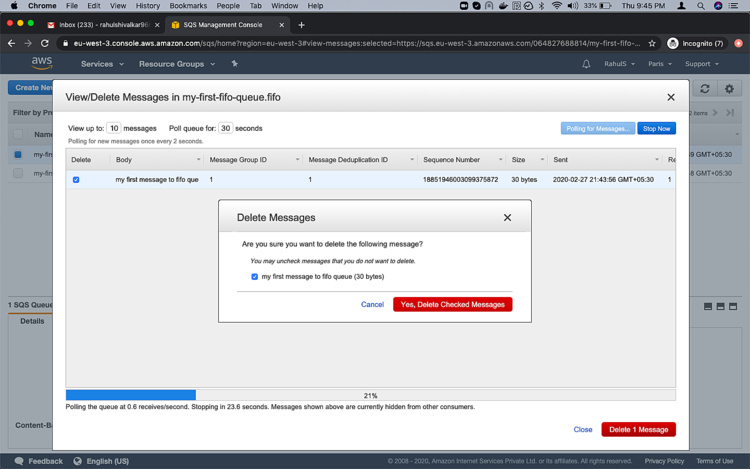
Task: Click the pin shortcut icon in AWS navbar
Action: tap(235, 64)
